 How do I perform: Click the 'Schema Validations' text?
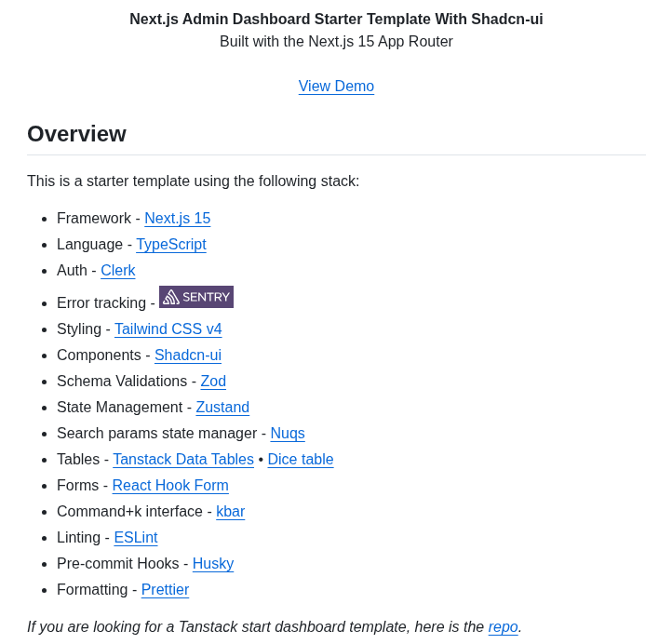(122, 381)
